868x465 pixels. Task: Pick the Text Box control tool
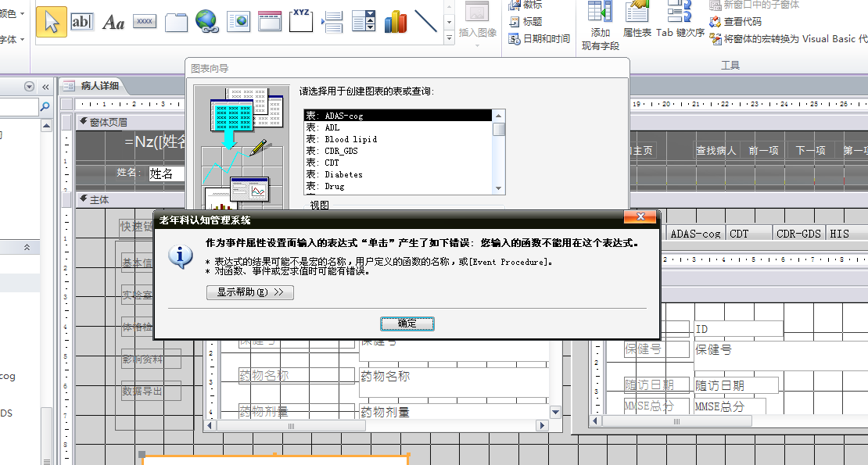(82, 22)
